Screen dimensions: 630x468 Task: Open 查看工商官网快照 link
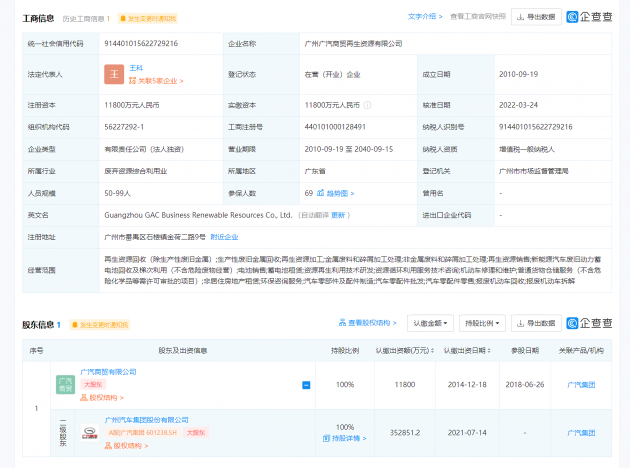coord(476,17)
